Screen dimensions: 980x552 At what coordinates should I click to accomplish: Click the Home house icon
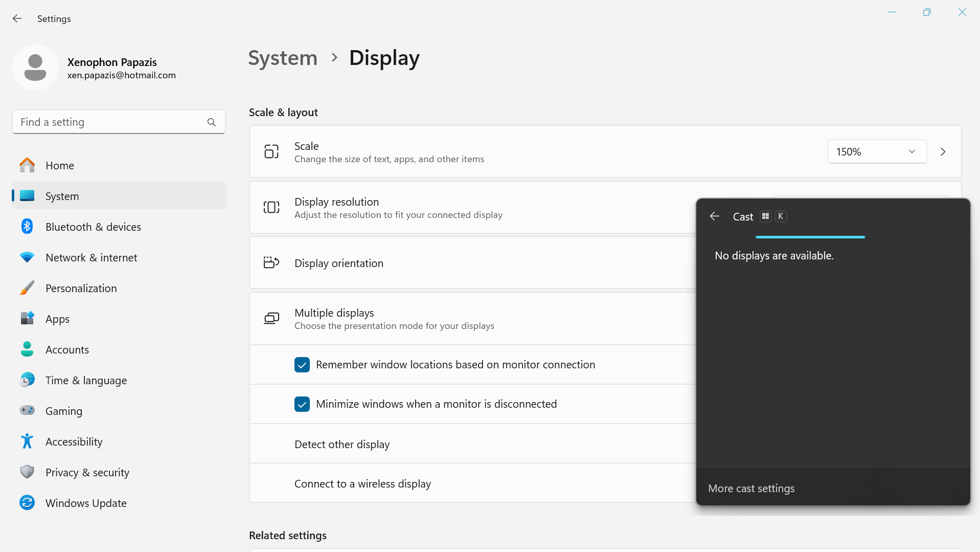click(x=27, y=165)
